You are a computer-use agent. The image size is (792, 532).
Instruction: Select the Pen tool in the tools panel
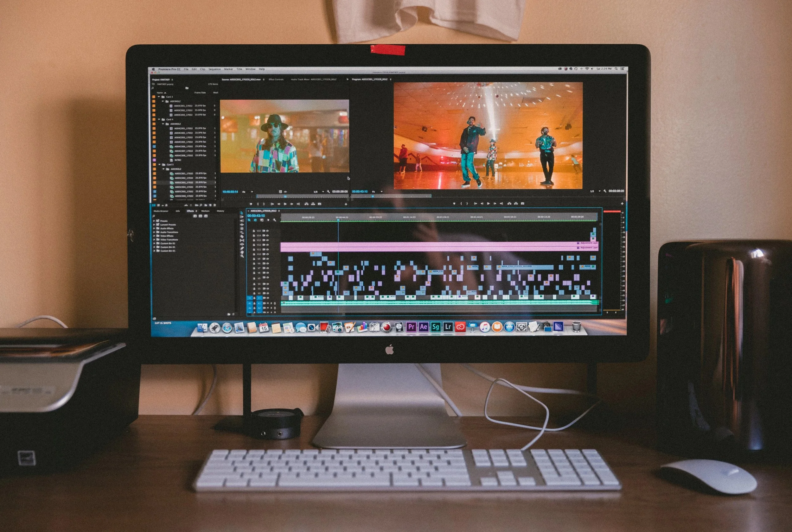[x=242, y=248]
